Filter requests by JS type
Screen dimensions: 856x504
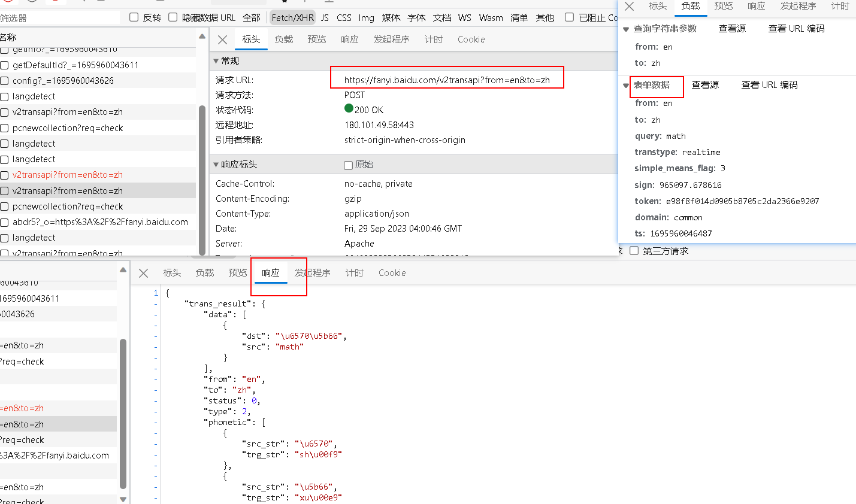(x=325, y=18)
